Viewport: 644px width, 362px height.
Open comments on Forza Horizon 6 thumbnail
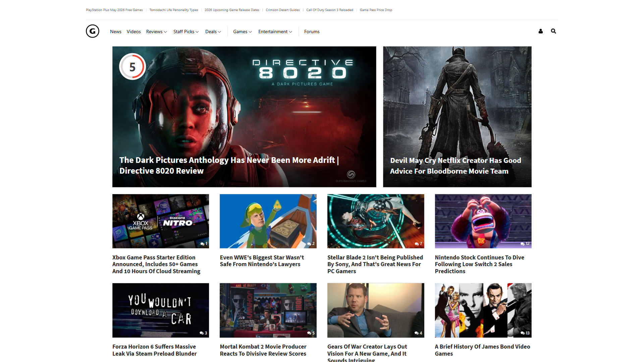coord(203,333)
